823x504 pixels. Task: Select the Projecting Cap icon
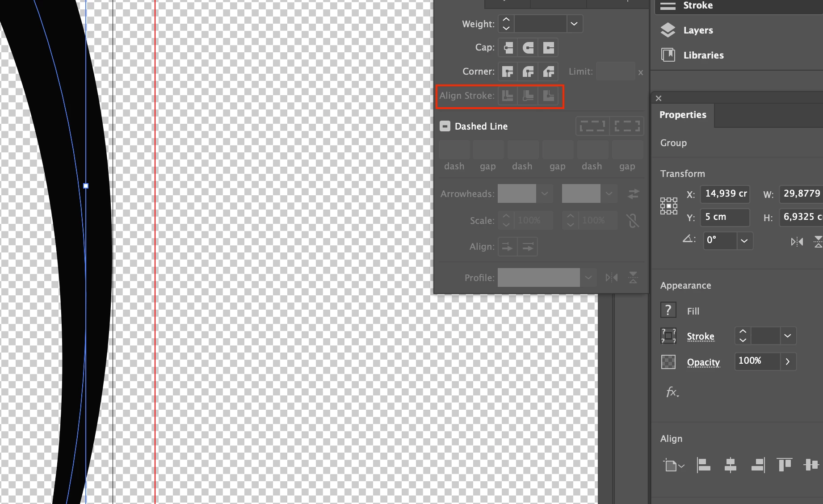click(549, 48)
